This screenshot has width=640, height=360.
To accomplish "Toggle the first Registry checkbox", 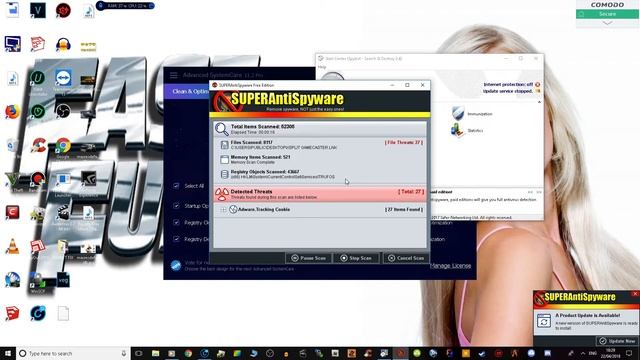I will click(176, 222).
